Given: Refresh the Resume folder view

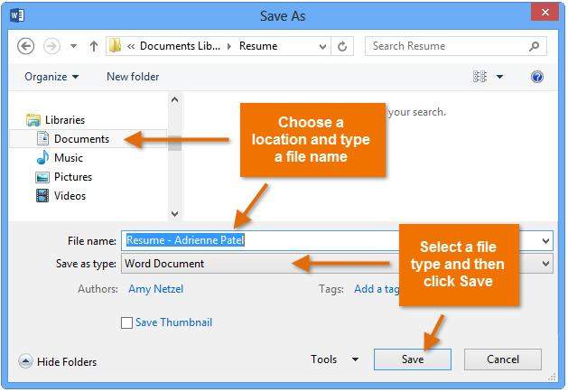Looking at the screenshot, I should point(342,46).
